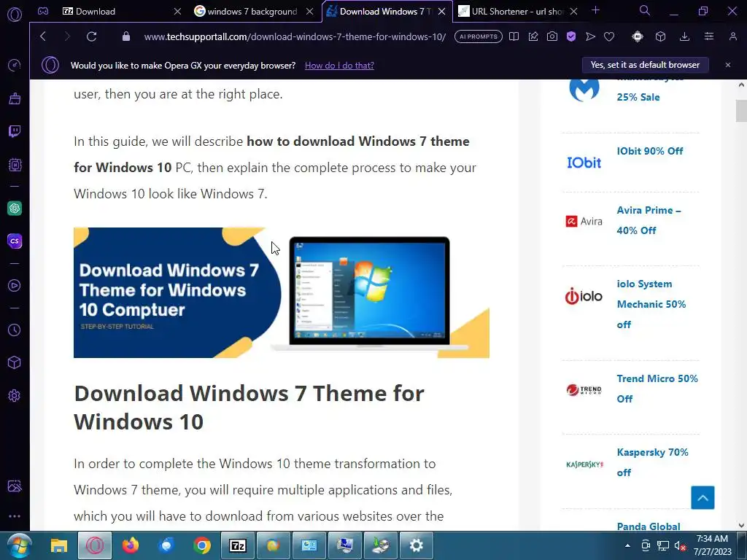Screen dimensions: 747x560
Task: Take a snapshot with camera icon
Action: [x=552, y=36]
